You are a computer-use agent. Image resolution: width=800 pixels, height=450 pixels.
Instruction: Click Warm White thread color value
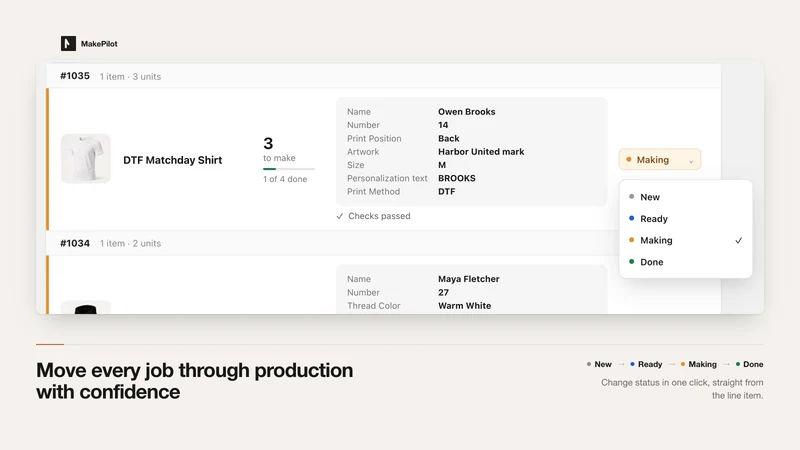click(x=464, y=306)
